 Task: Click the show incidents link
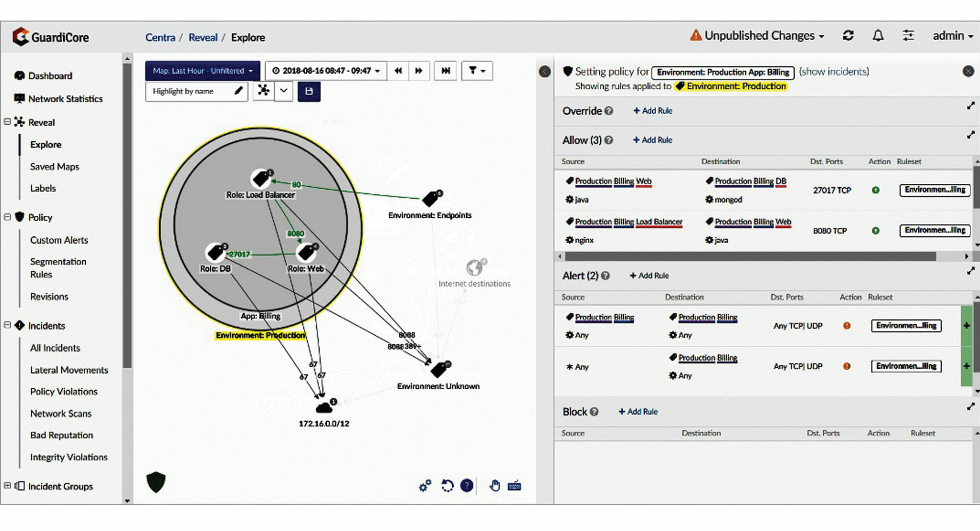coord(833,72)
